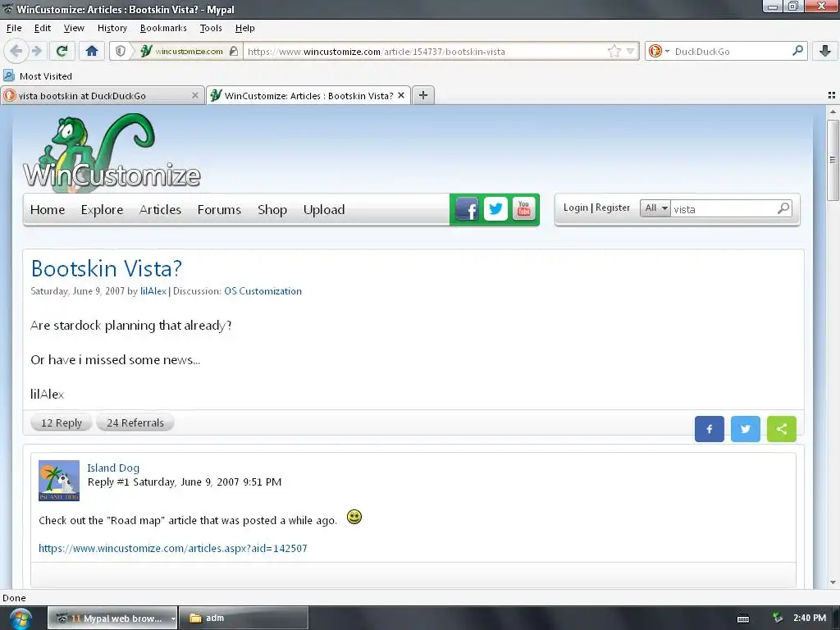Open the Bootskin Vista? article title
Image resolution: width=840 pixels, height=630 pixels.
click(106, 268)
